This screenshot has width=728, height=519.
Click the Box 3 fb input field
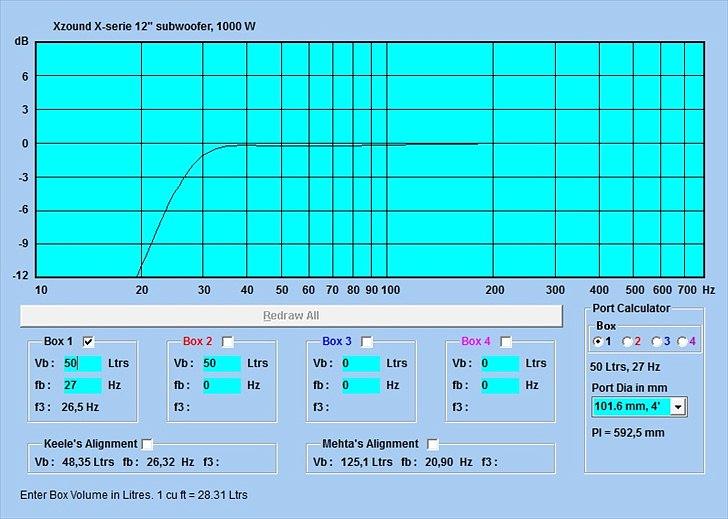pyautogui.click(x=360, y=385)
